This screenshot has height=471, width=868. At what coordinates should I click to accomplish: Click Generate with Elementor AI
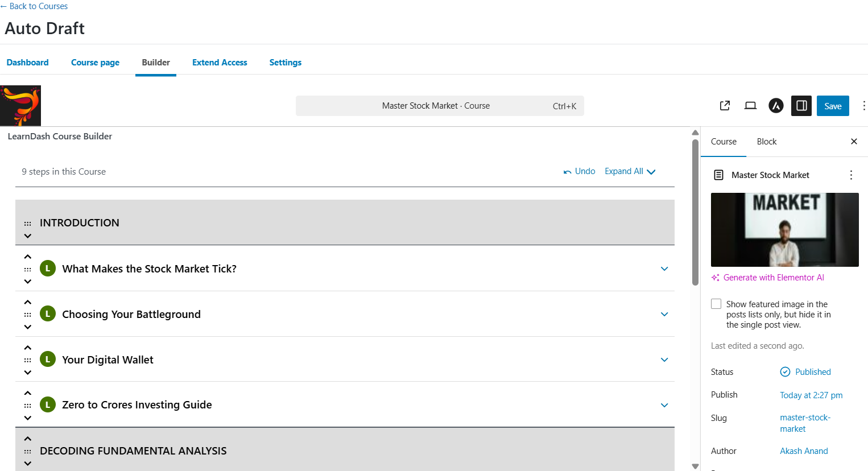coord(772,277)
